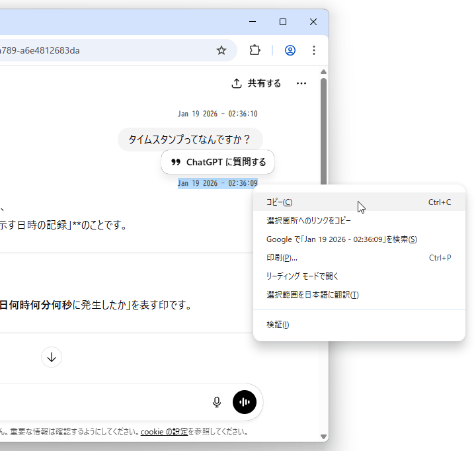The width and height of the screenshot is (476, 451).
Task: Start voice mode with the black waveform button
Action: 245,402
